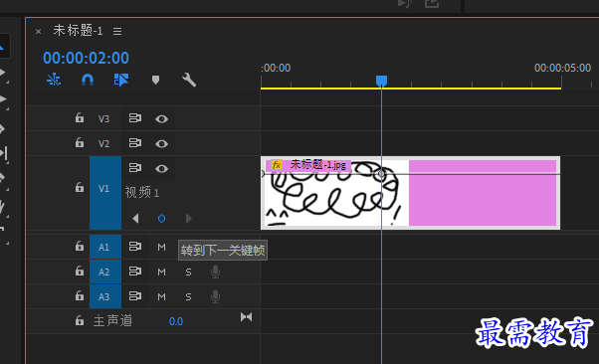Select the 视频 1 track name
The width and height of the screenshot is (599, 364).
coord(142,193)
